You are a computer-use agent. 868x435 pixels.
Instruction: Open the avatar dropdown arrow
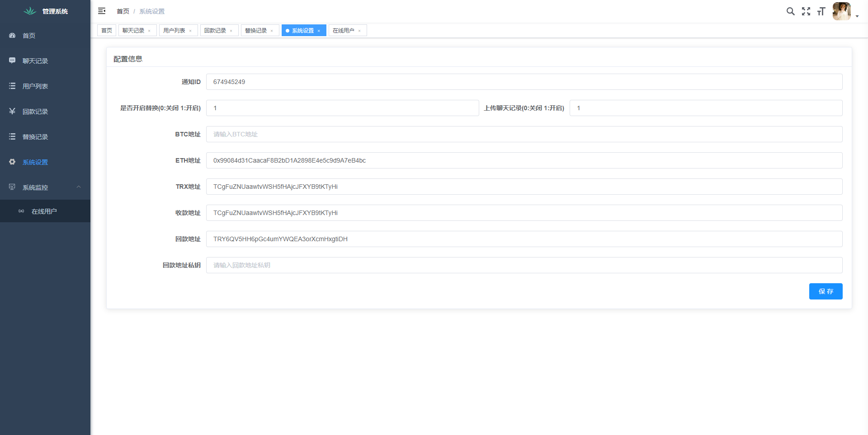(857, 16)
